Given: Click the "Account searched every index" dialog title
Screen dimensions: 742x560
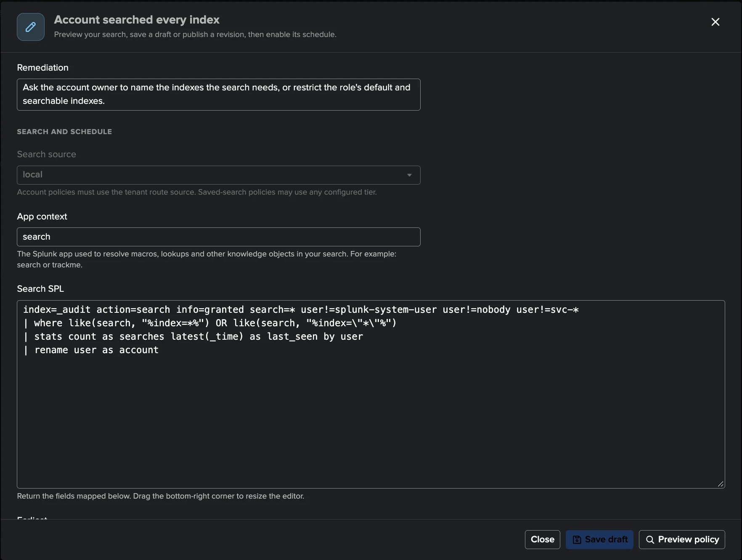Looking at the screenshot, I should (x=137, y=20).
